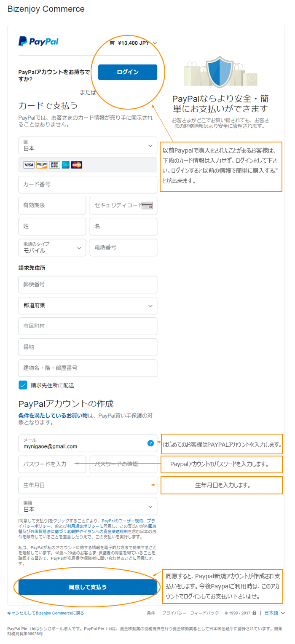Click the JCB card logo
Image resolution: width=295 pixels, height=644 pixels.
(54, 165)
